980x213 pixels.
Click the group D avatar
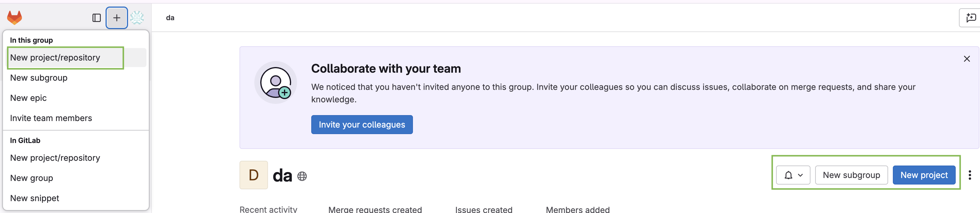(x=253, y=175)
